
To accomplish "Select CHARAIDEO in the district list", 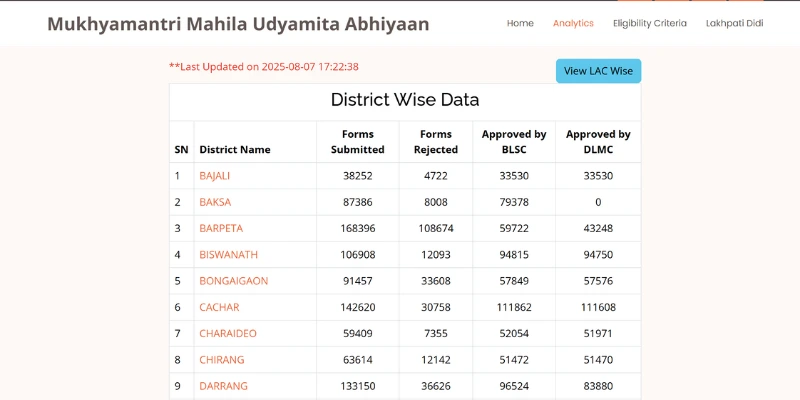I will [227, 333].
